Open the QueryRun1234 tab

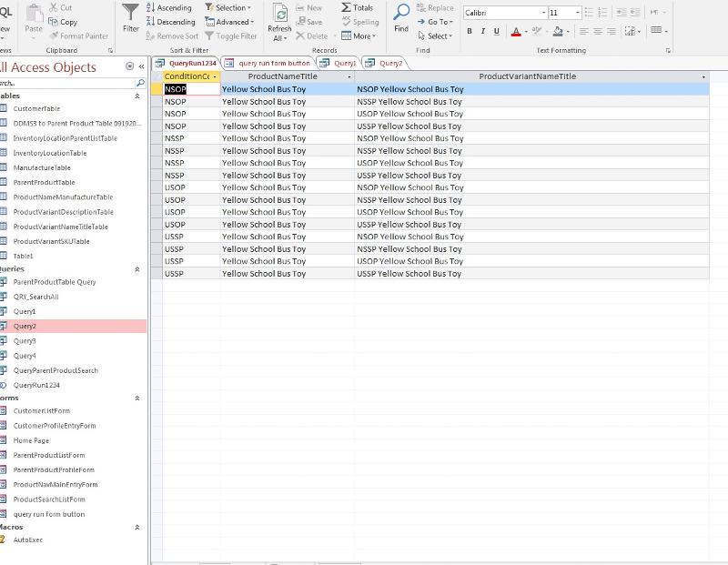tap(195, 65)
